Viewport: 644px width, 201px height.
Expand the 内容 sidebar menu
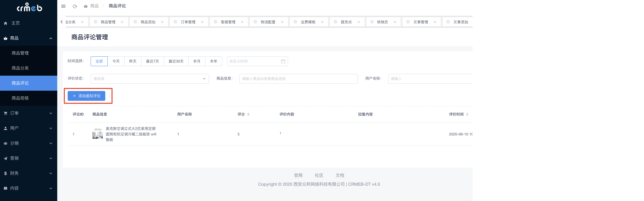[x=28, y=188]
